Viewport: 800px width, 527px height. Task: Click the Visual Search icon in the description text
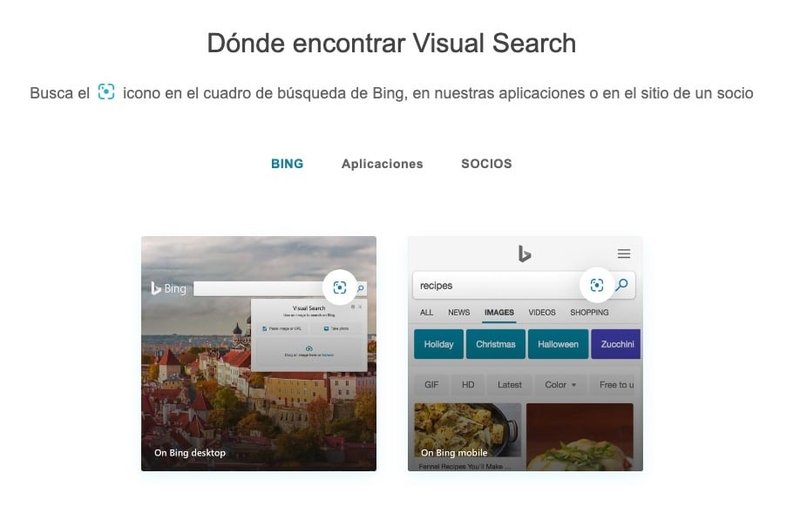[106, 92]
